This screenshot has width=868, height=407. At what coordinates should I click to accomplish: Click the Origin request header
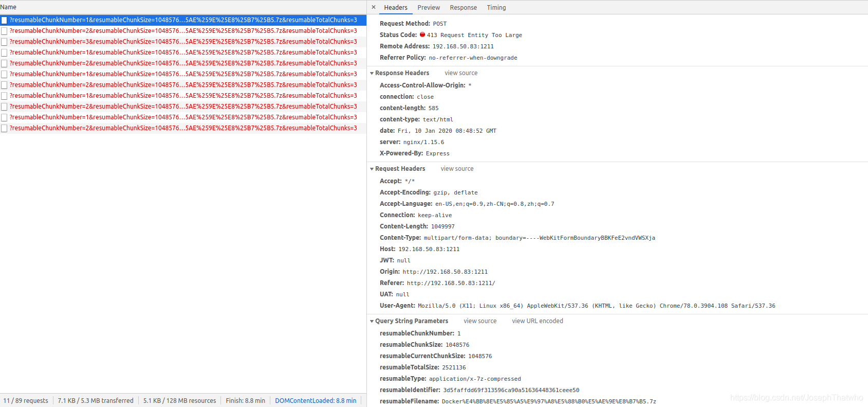tap(434, 272)
